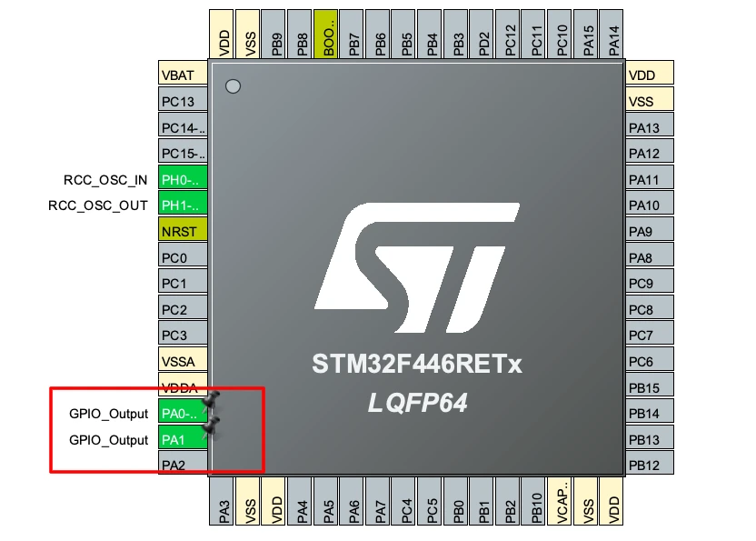756x541 pixels.
Task: Select pin PA3
Action: click(222, 501)
